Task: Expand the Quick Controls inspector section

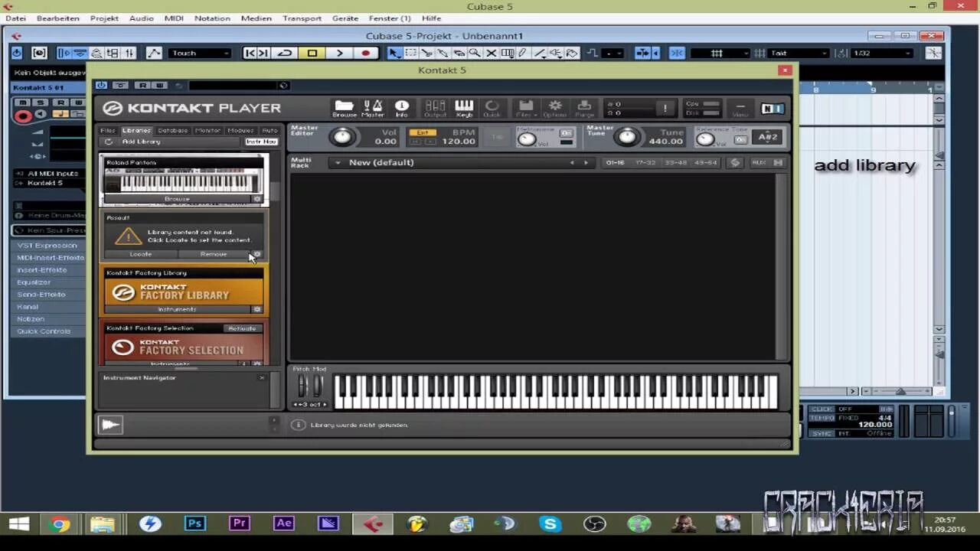Action: tap(49, 331)
